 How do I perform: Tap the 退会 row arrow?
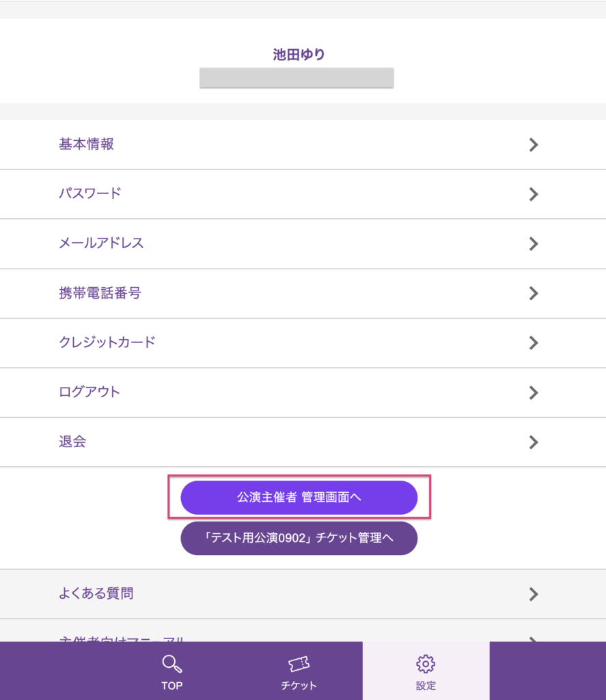(x=534, y=442)
